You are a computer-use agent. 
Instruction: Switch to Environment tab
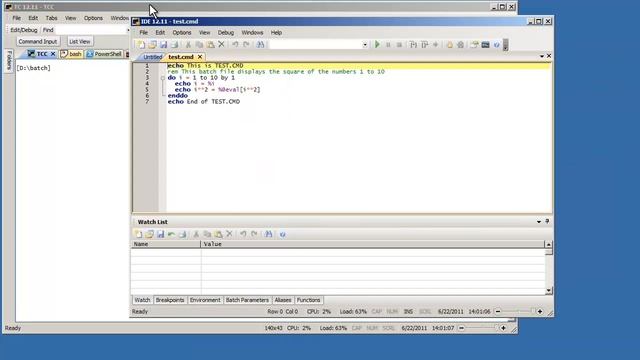click(x=205, y=300)
